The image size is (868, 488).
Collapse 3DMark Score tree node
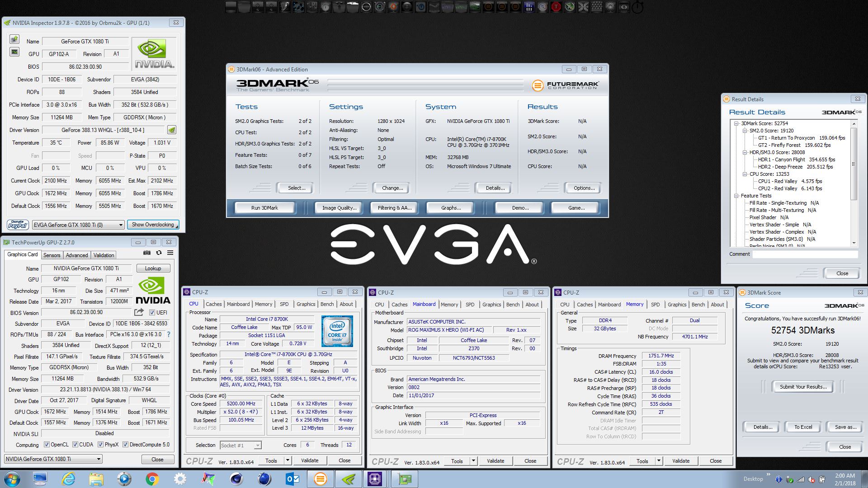[736, 123]
